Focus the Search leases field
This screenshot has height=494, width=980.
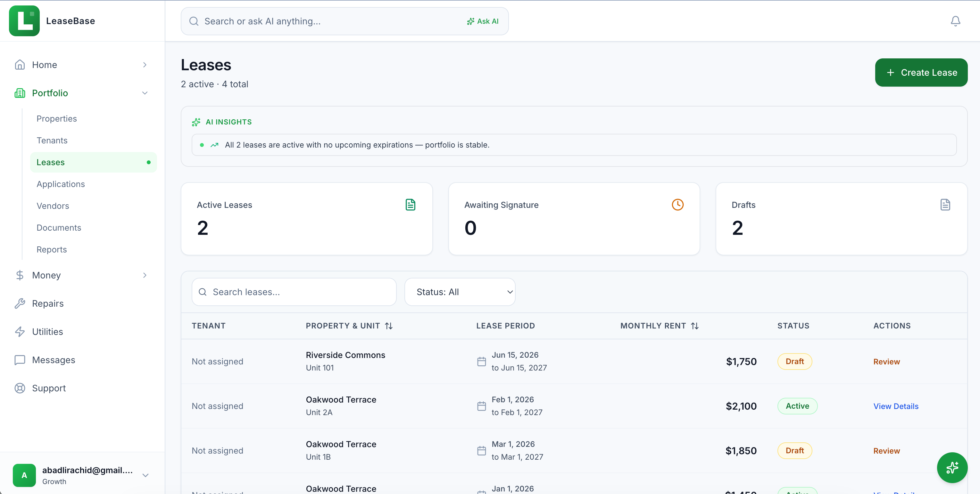[294, 292]
